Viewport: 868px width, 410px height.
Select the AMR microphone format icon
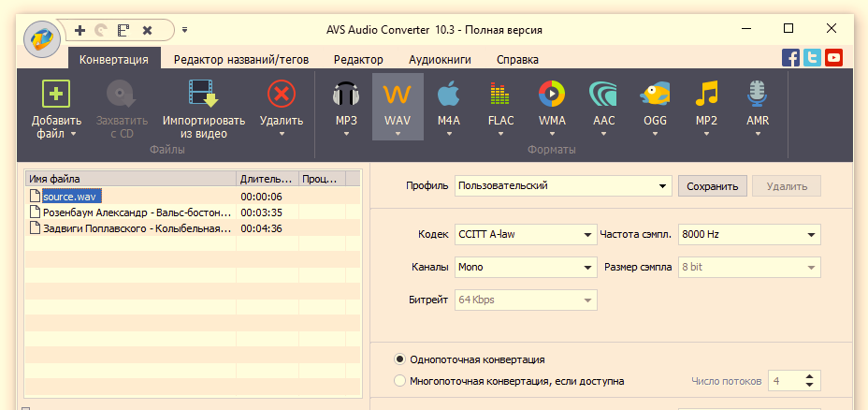coord(758,94)
